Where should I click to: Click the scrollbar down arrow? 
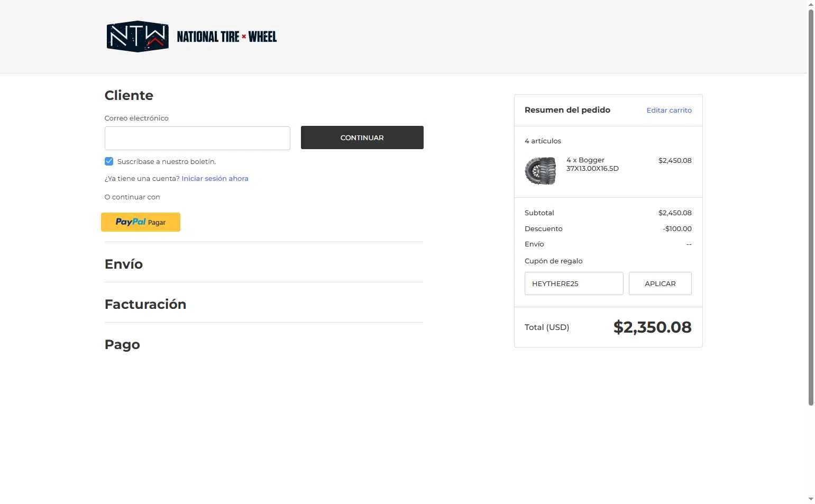pyautogui.click(x=811, y=499)
